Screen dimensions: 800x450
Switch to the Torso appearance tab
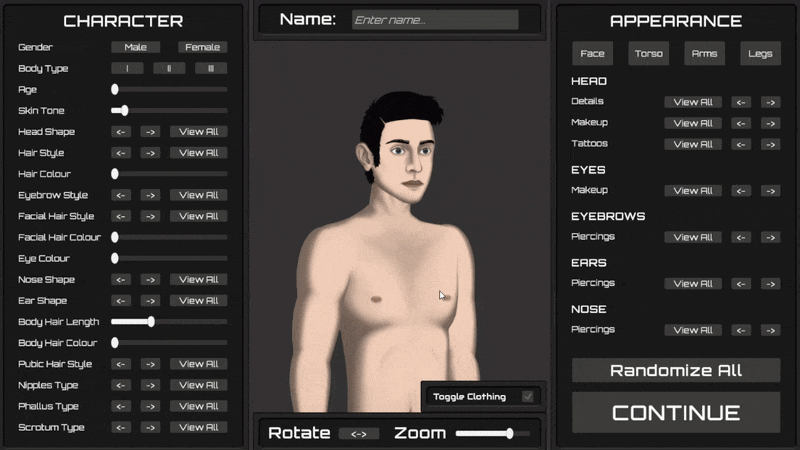[x=648, y=54]
